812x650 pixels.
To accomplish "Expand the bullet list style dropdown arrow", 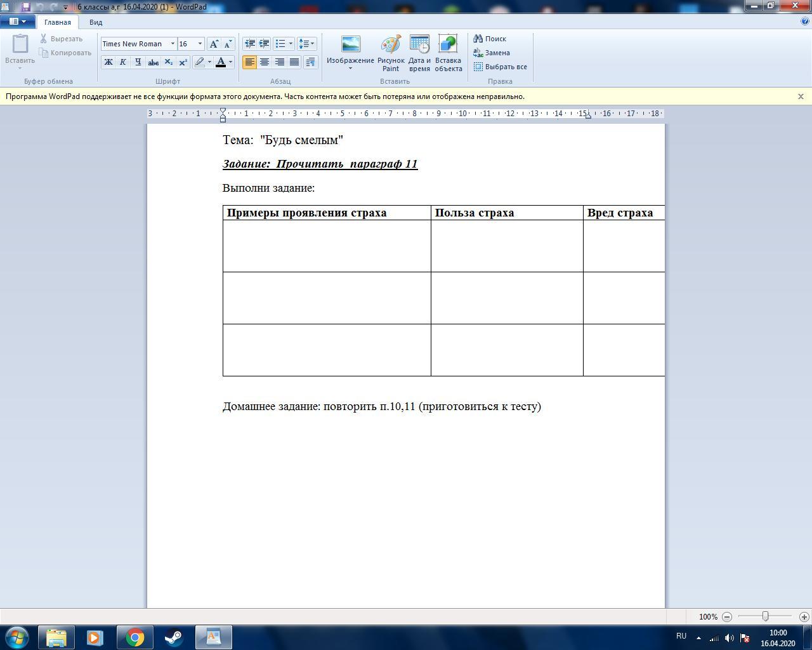I will pyautogui.click(x=291, y=44).
